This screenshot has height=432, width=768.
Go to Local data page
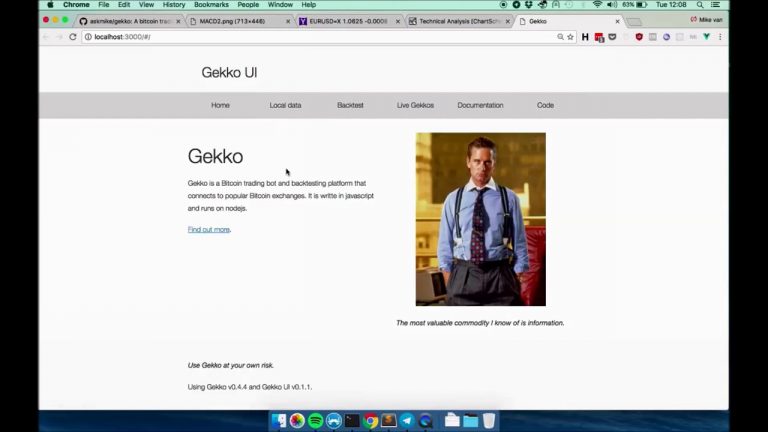[285, 105]
